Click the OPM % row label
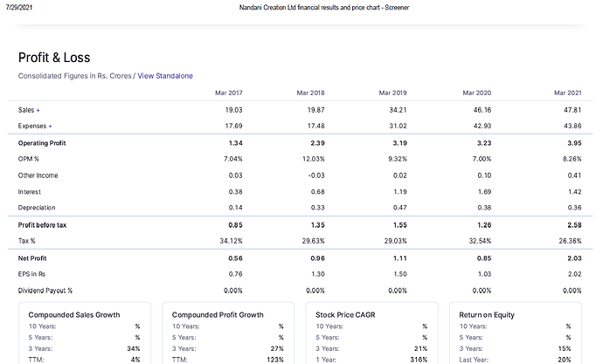 pyautogui.click(x=29, y=159)
